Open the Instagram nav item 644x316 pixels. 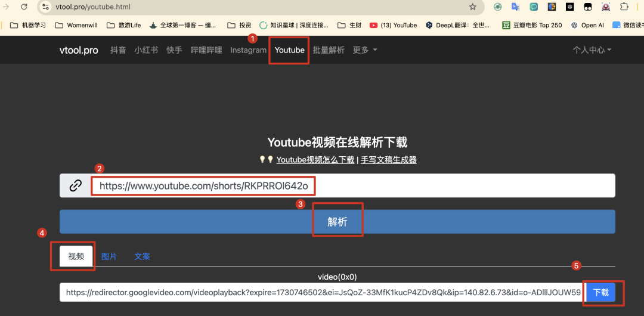249,50
